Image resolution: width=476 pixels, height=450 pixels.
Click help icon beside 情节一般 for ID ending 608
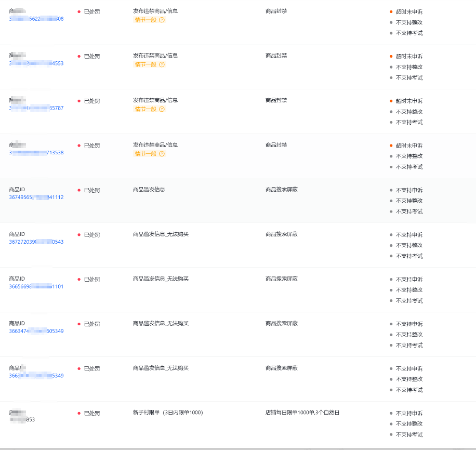(162, 20)
